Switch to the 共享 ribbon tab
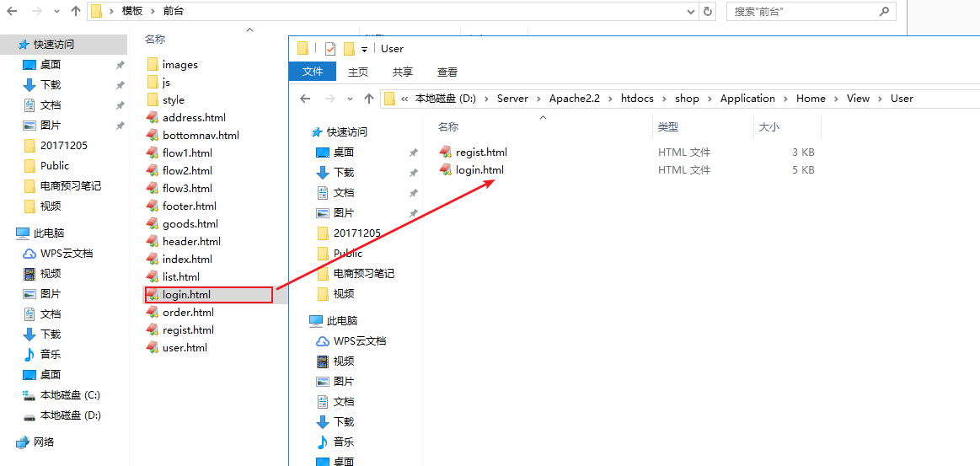 pyautogui.click(x=403, y=72)
